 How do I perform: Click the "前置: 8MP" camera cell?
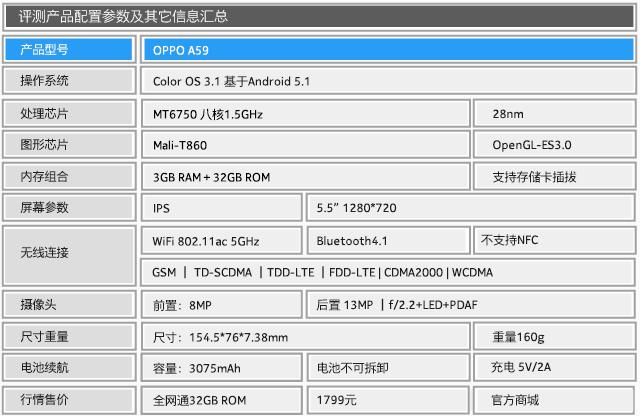[x=222, y=305]
